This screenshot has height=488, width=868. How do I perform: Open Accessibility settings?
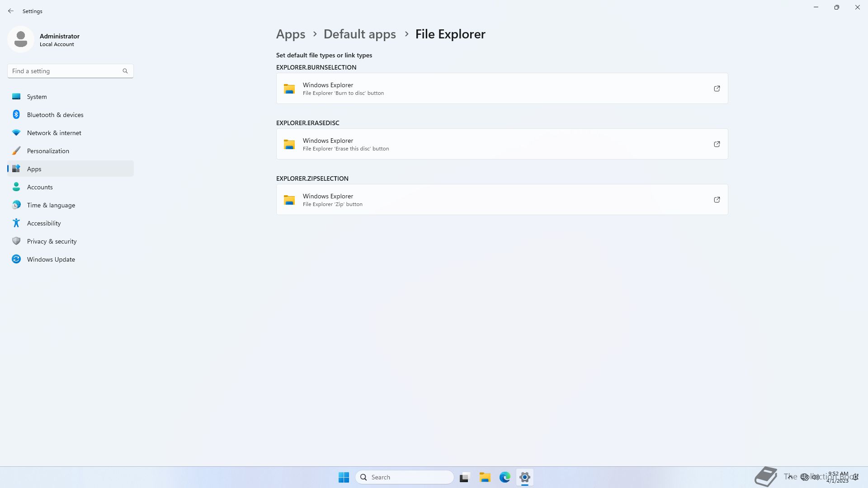pos(71,223)
